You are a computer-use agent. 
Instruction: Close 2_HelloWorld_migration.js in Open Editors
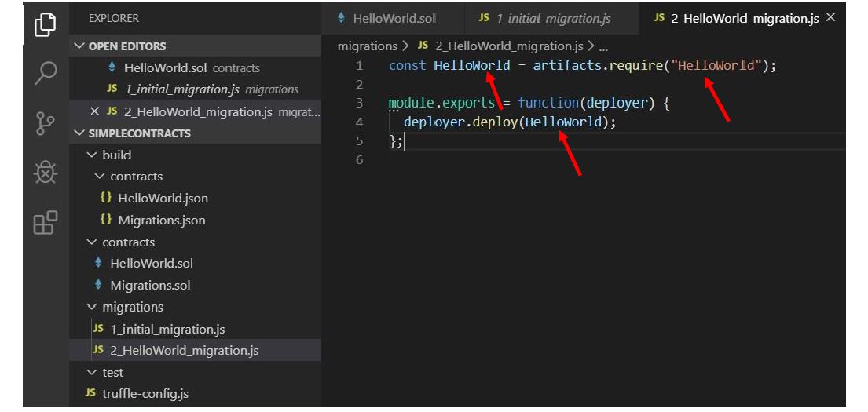94,111
